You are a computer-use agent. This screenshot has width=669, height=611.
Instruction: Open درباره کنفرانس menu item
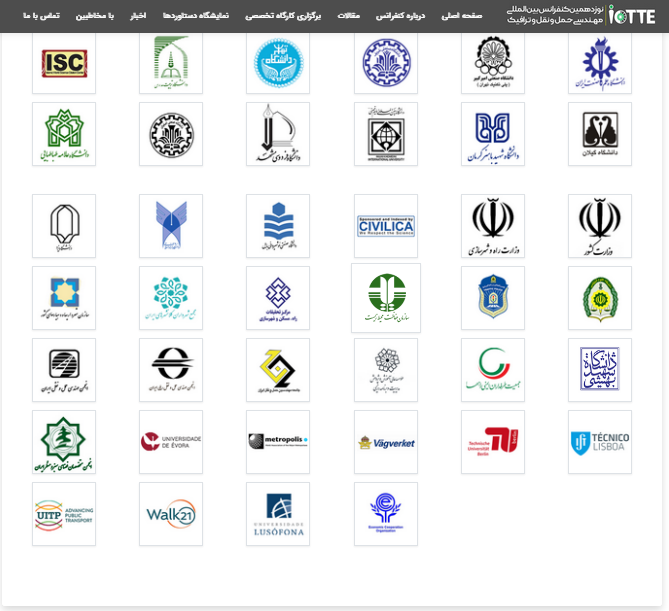click(x=400, y=16)
